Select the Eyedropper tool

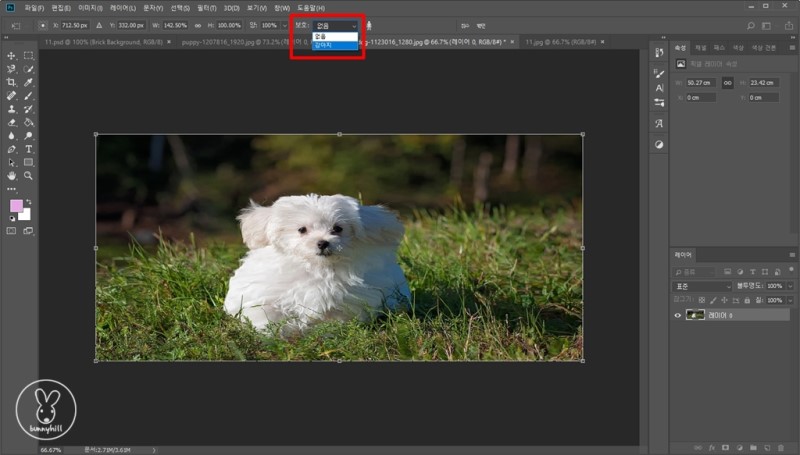click(29, 82)
